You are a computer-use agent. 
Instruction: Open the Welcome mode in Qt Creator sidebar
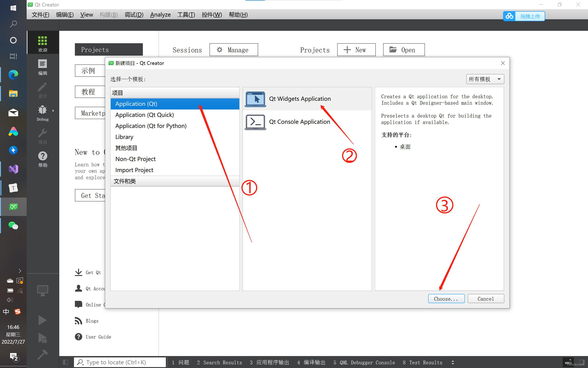pos(42,43)
